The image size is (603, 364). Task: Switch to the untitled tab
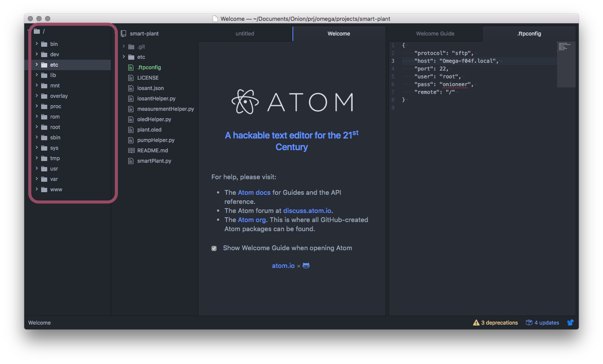245,34
